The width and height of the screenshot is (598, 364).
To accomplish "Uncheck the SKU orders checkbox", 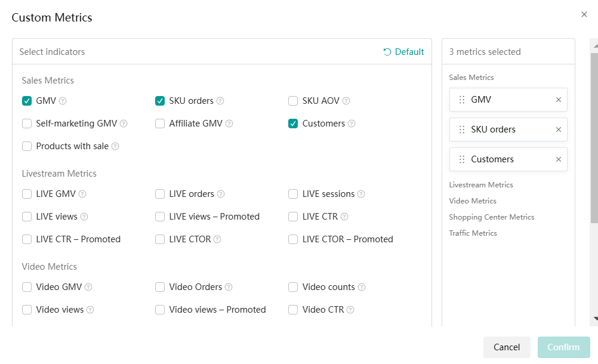I will (x=160, y=101).
